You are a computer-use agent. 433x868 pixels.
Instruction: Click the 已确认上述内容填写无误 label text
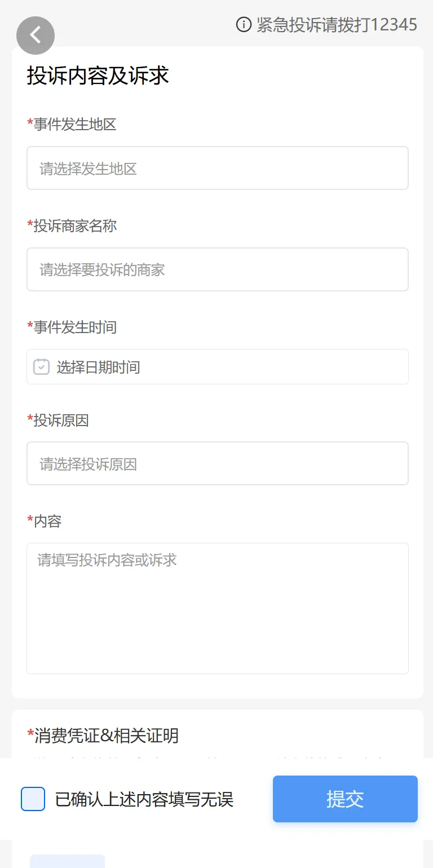click(x=144, y=799)
